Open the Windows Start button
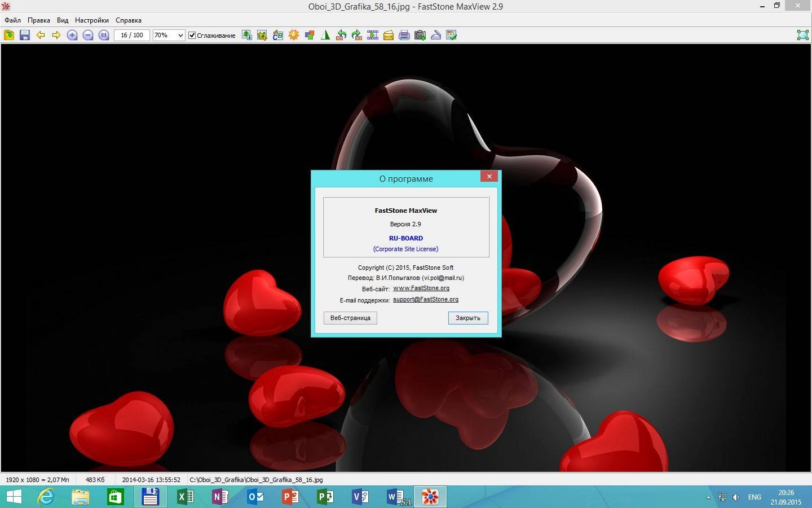 point(14,497)
